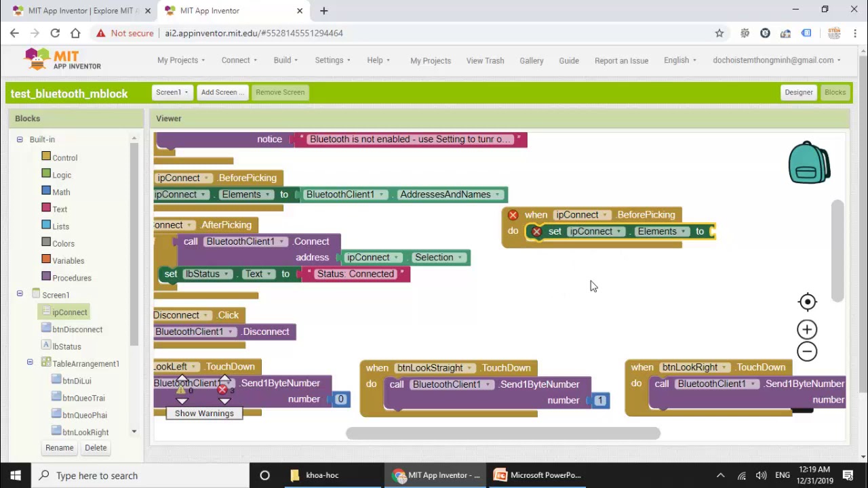868x488 pixels.
Task: Click the horizontal scrollbar in the viewer
Action: click(x=502, y=434)
